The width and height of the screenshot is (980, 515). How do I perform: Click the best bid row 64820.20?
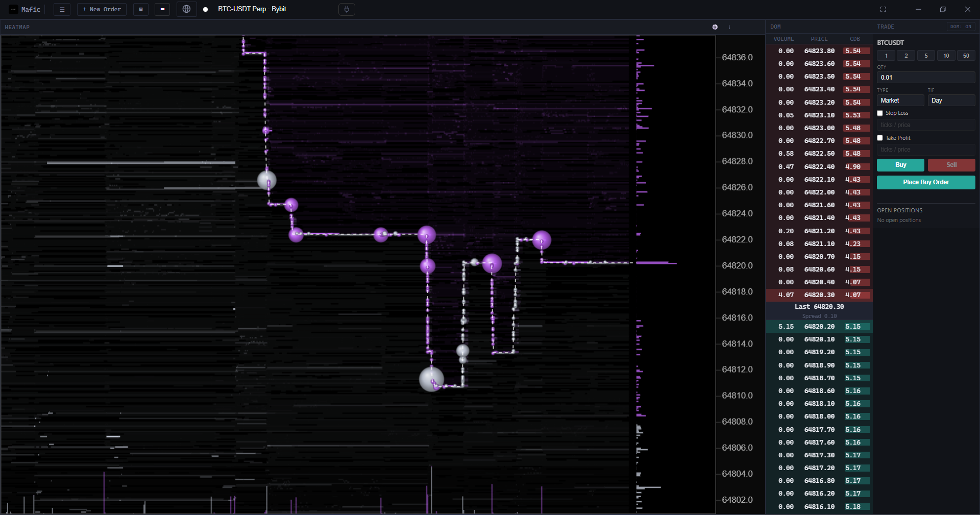[x=819, y=327]
